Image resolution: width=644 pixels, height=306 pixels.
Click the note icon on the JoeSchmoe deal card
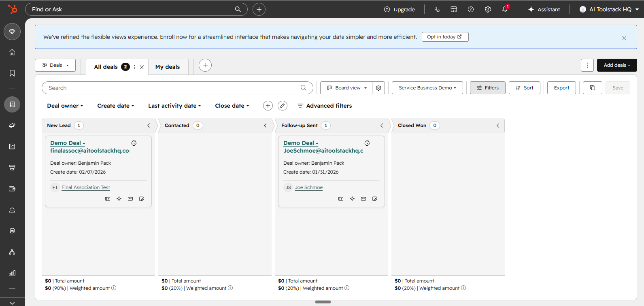375,199
